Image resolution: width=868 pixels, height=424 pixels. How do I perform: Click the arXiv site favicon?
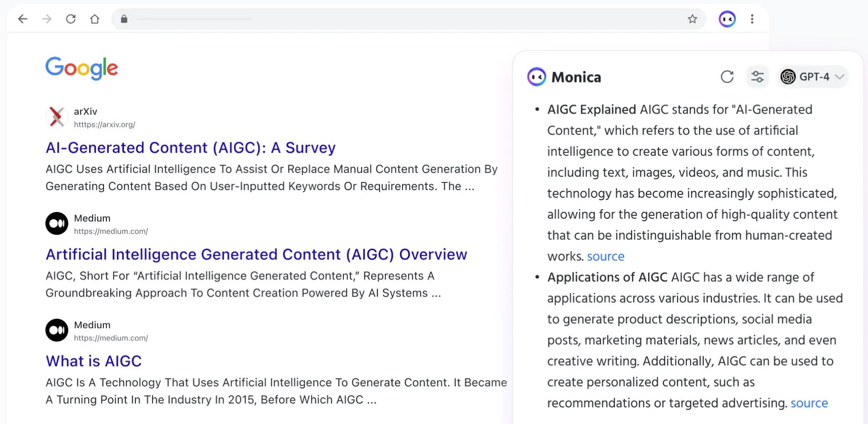point(57,117)
